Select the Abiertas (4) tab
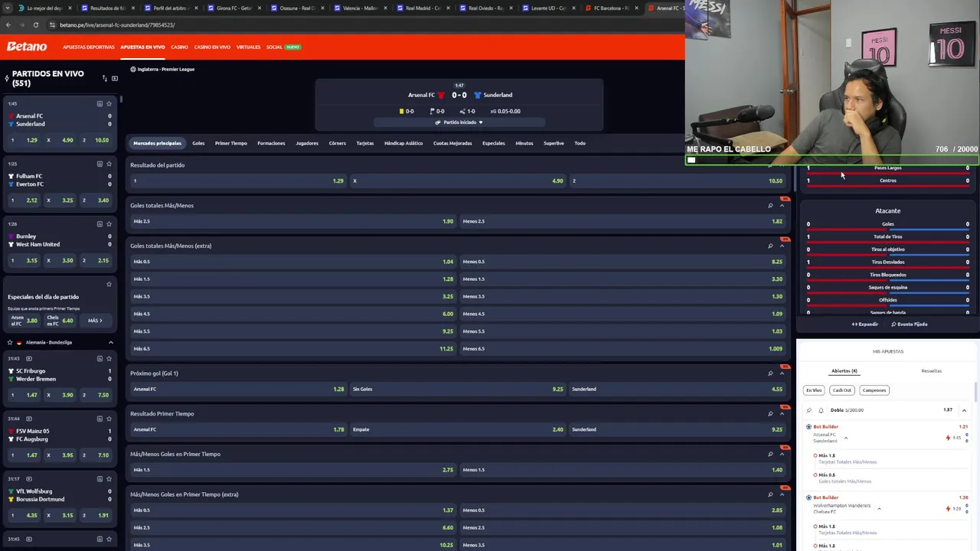The width and height of the screenshot is (980, 551). 844,371
